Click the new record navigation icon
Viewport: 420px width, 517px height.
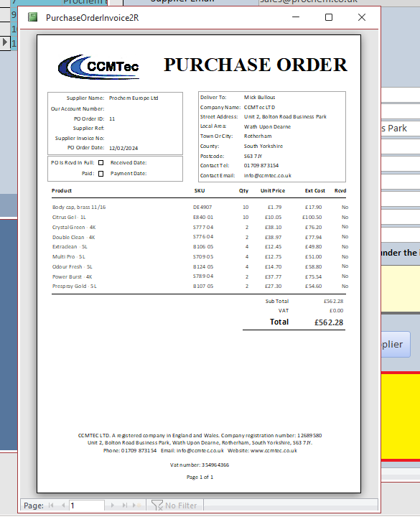136,505
